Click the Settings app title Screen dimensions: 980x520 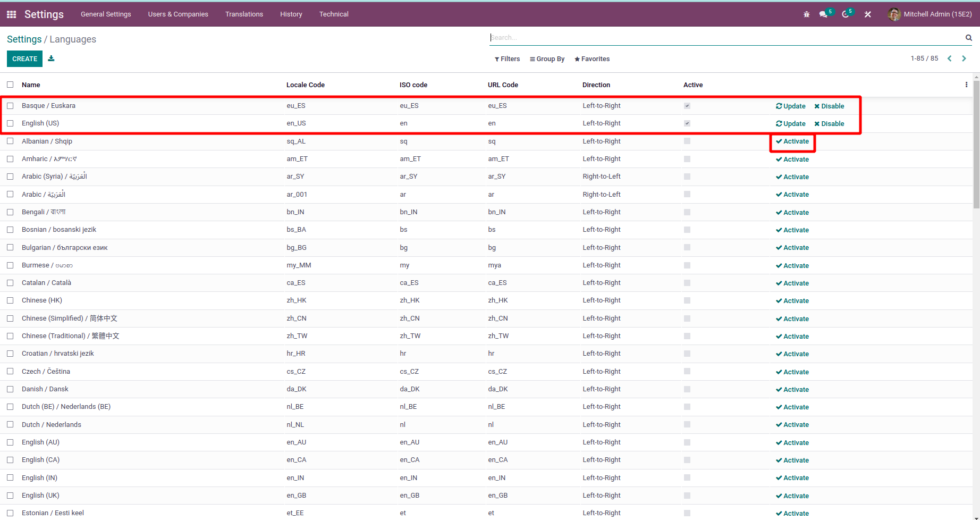coord(44,14)
